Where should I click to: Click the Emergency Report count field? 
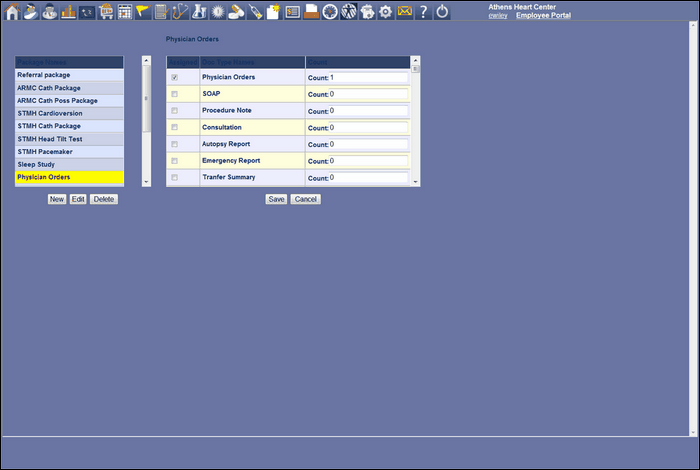point(369,161)
